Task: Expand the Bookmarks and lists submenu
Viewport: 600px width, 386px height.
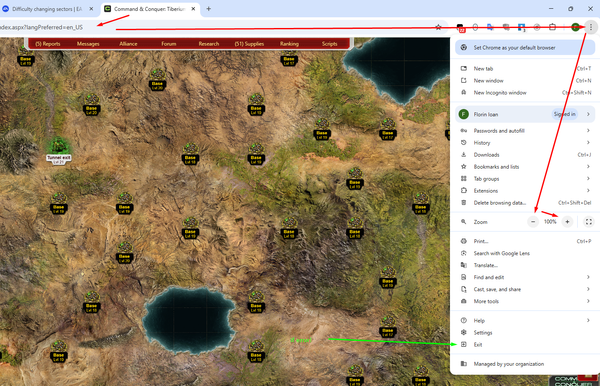Action: 525,167
